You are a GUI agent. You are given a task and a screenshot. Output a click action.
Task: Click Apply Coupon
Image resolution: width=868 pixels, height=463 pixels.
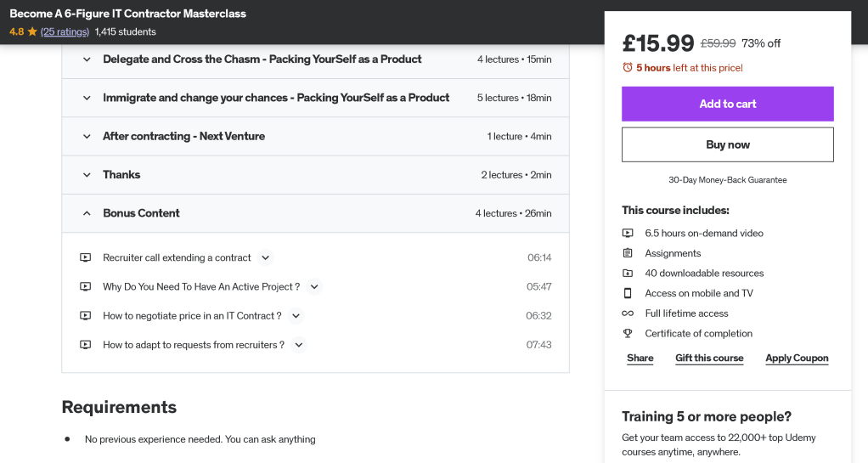pyautogui.click(x=797, y=358)
